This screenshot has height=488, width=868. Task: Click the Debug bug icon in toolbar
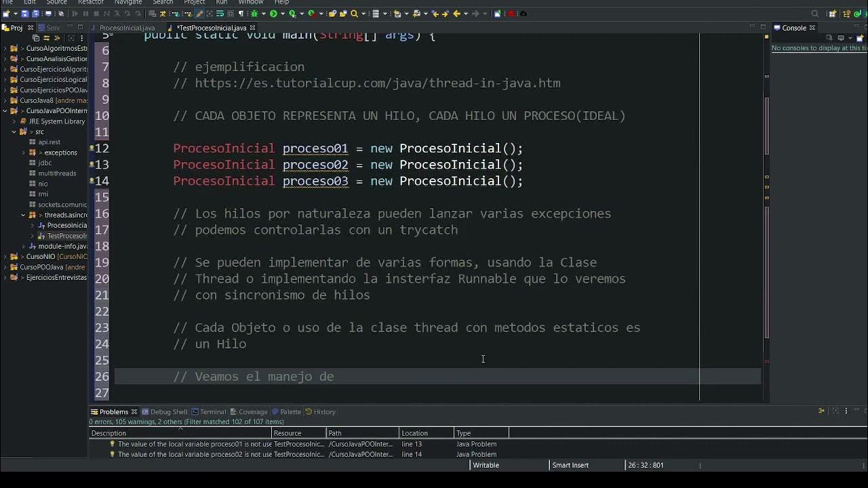[x=254, y=14]
